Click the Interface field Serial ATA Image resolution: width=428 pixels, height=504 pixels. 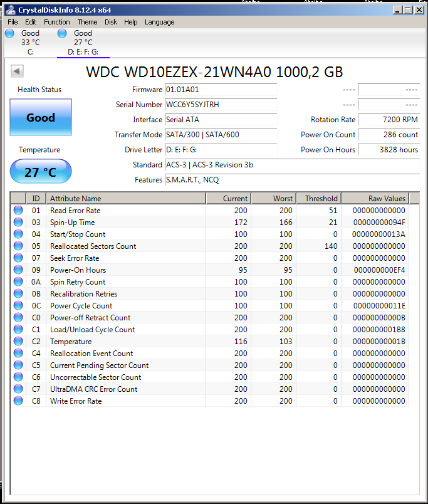point(221,120)
